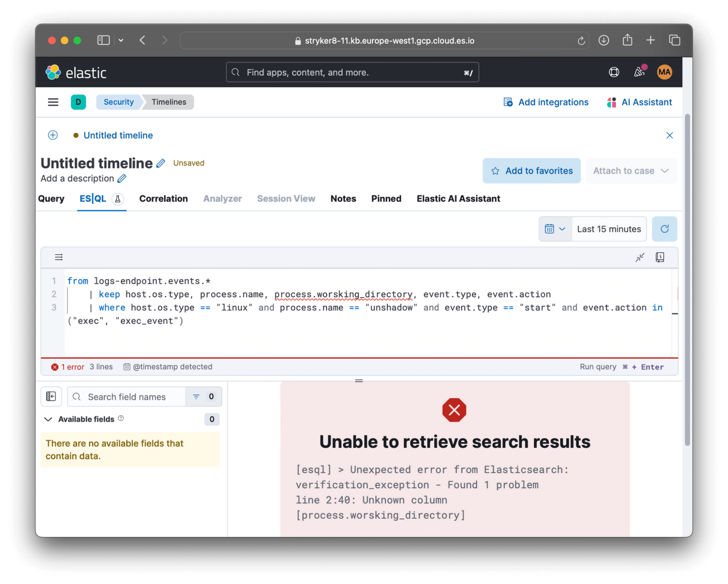
Task: Open ES|QL documentation via the book icon
Action: tap(659, 257)
